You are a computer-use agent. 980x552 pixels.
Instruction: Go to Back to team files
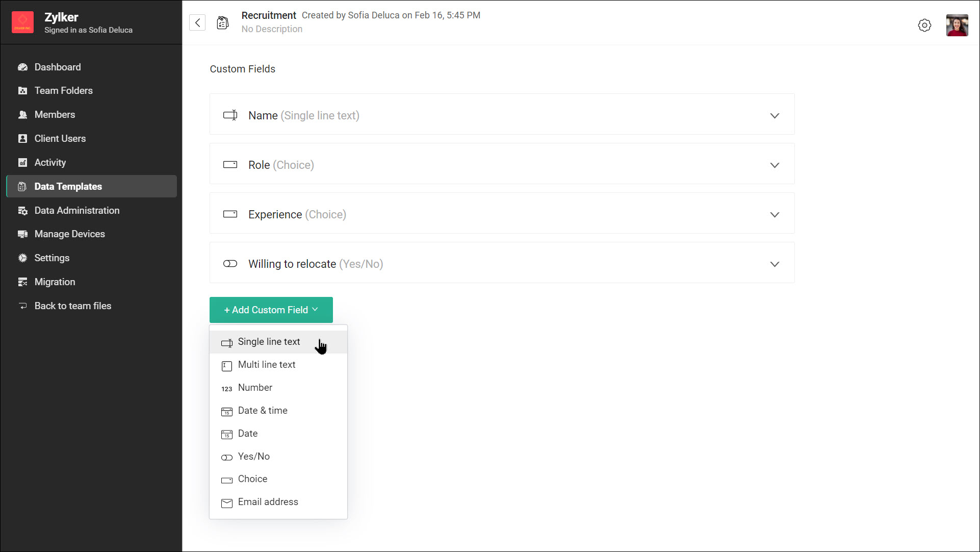(x=72, y=306)
